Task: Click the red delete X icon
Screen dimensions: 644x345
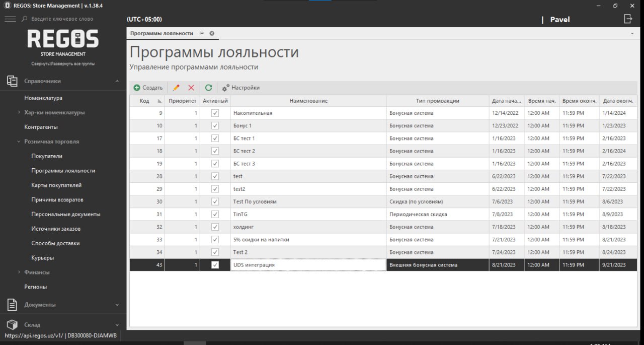Action: [x=191, y=88]
